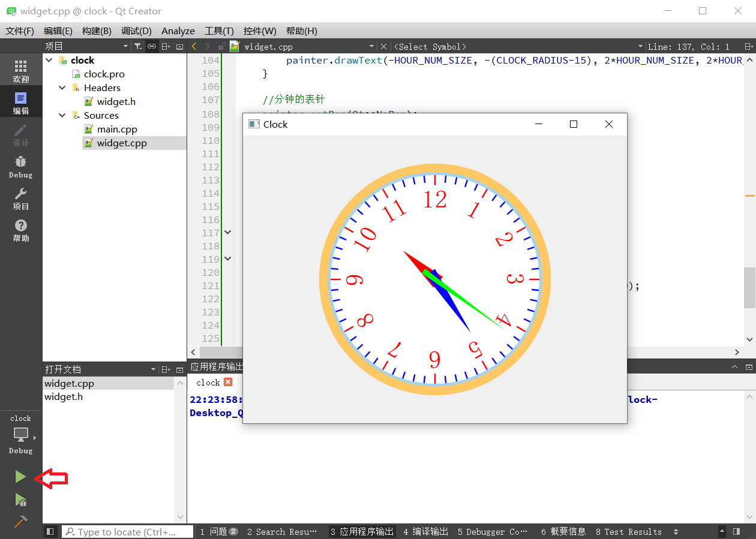Switch to Welcome mode in the sidebar

[x=21, y=71]
